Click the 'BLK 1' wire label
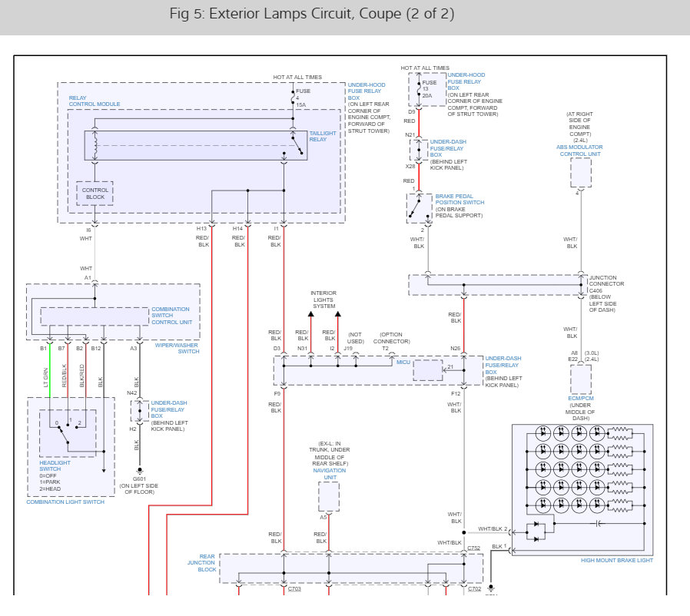690x616 pixels. (499, 546)
